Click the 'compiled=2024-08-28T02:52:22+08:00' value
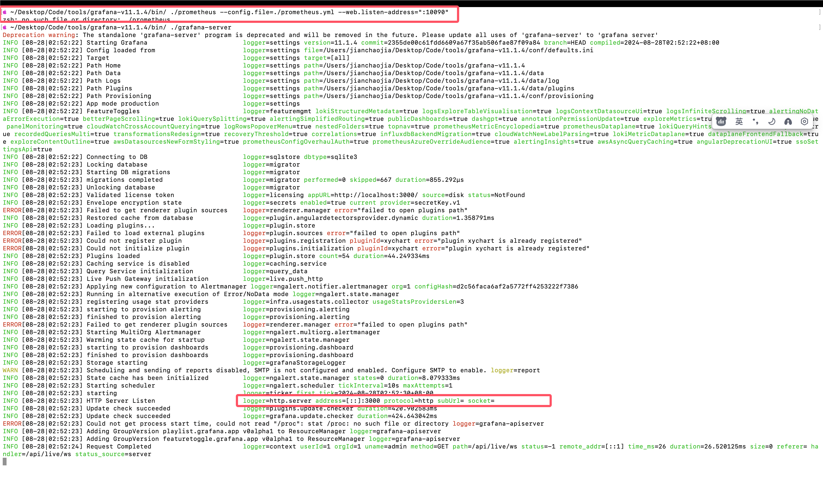823x504 pixels. point(654,43)
